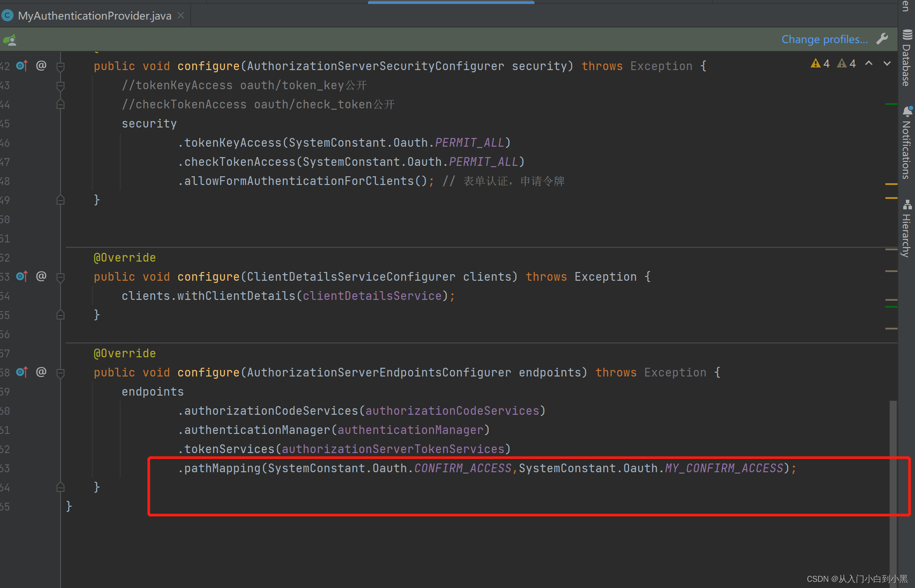
Task: Click allowFormAuthenticationForClients call
Action: [x=299, y=181]
